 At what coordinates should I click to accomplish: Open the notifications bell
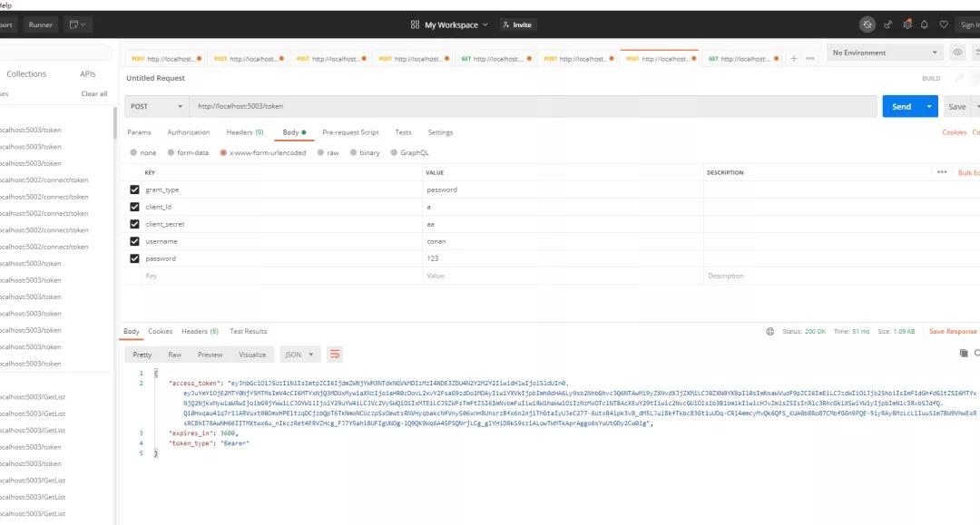(925, 24)
